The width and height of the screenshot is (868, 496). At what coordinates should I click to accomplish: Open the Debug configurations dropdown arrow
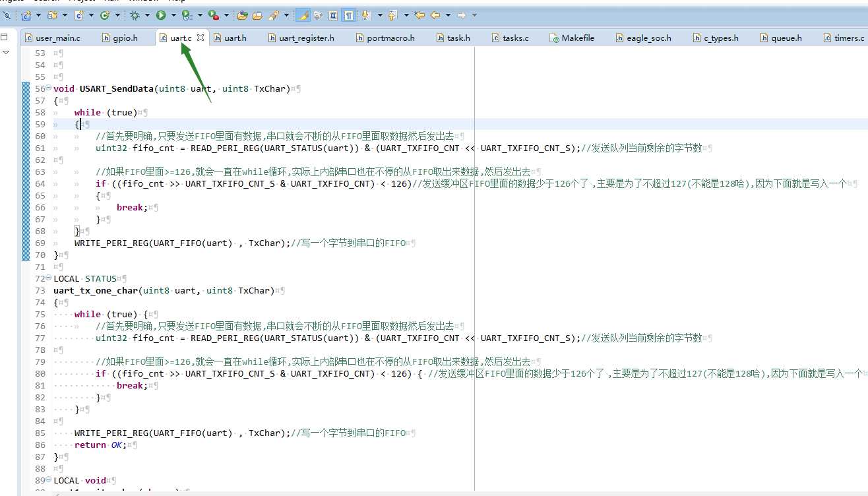click(147, 15)
